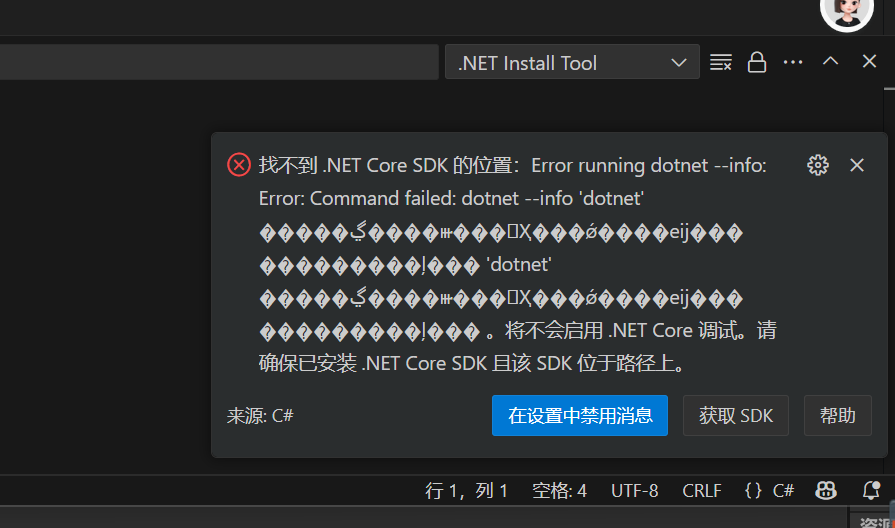Click the cursor position 行 1, 列 1

click(x=466, y=491)
